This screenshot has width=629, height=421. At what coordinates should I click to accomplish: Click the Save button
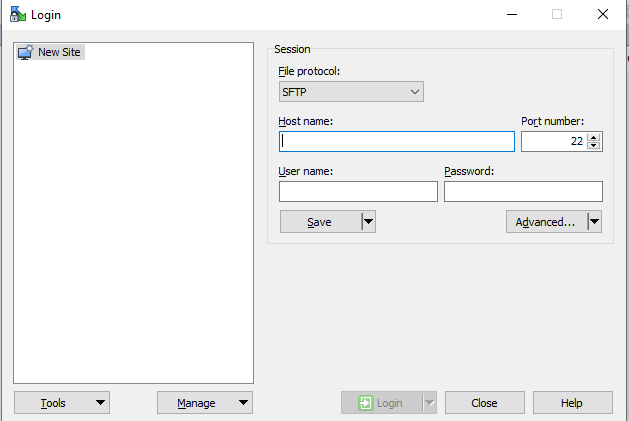321,222
